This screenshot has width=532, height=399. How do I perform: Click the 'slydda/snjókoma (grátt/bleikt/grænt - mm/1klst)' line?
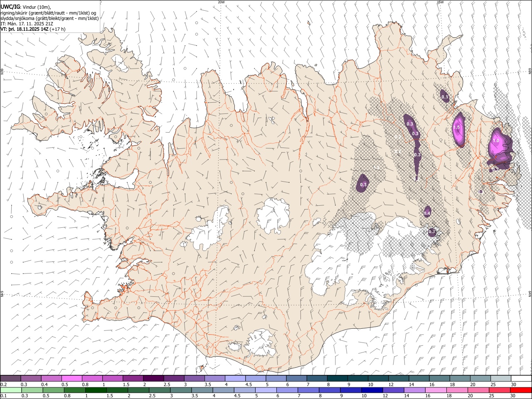point(49,18)
